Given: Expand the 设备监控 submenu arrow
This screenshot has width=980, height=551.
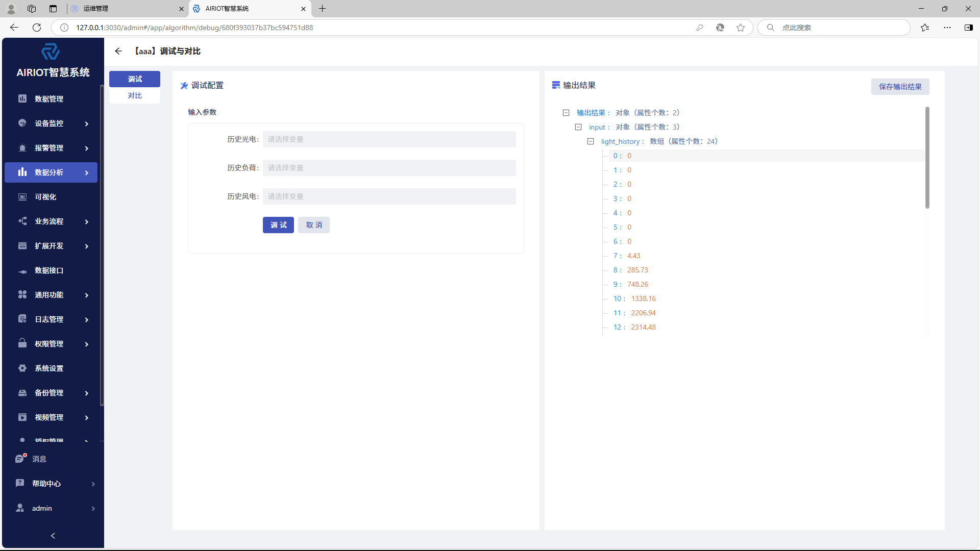Looking at the screenshot, I should tap(87, 123).
